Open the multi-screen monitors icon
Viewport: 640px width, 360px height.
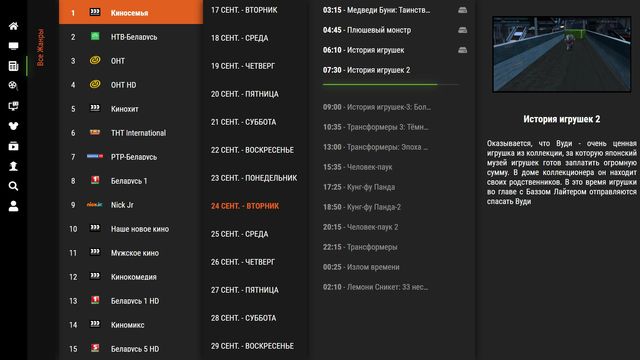pyautogui.click(x=13, y=106)
